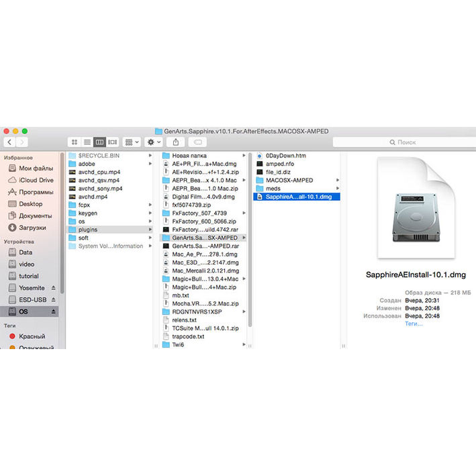This screenshot has width=476, height=476.
Task: Open Документы in sidebar
Action: click(30, 216)
